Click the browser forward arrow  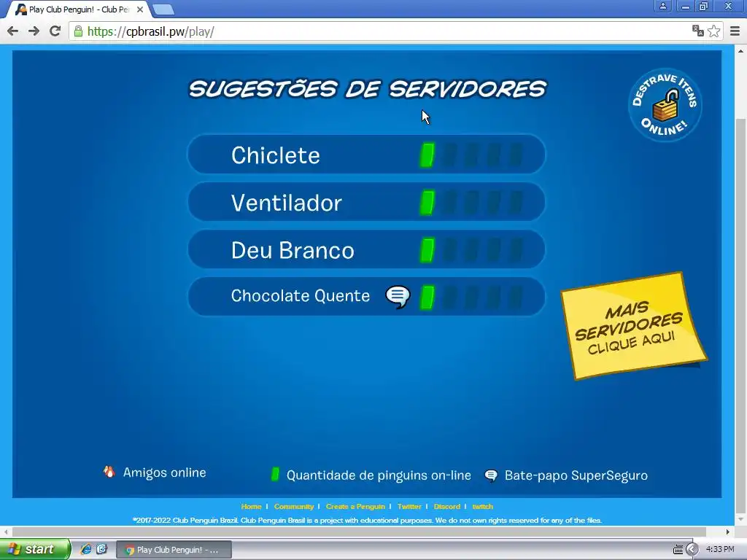coord(34,31)
